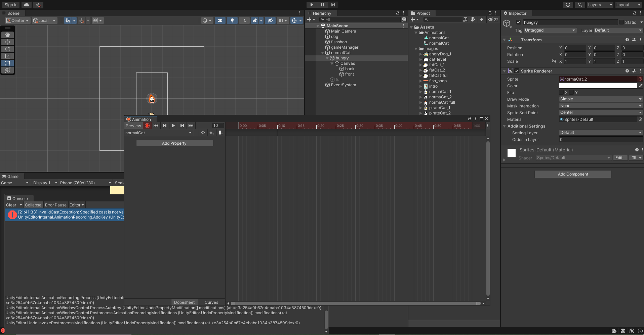Select the Scale tool

pyautogui.click(x=8, y=56)
